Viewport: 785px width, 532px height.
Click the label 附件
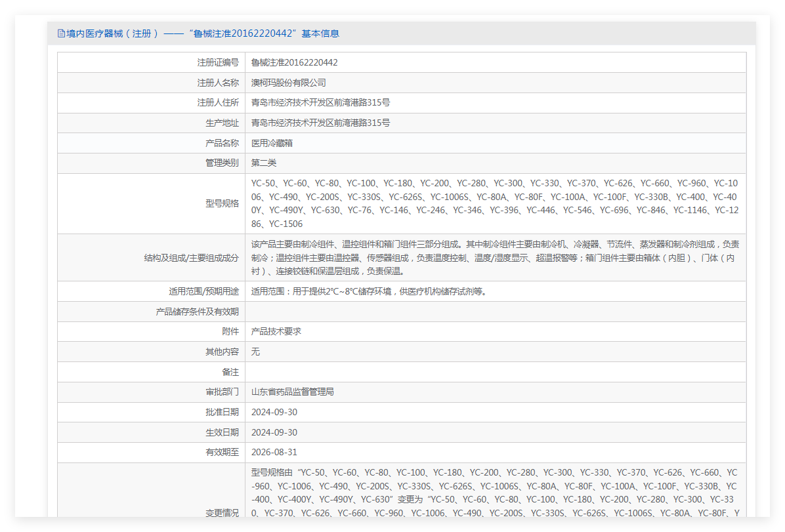(230, 331)
